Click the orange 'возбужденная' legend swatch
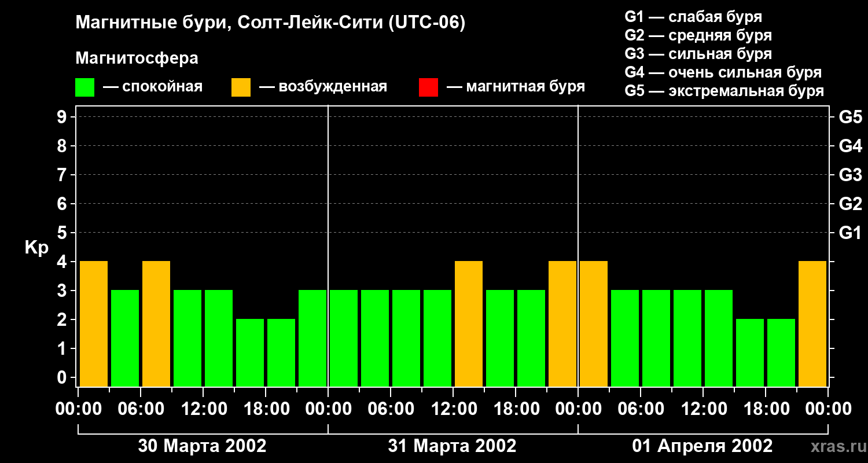Image resolution: width=868 pixels, height=463 pixels. pos(241,87)
